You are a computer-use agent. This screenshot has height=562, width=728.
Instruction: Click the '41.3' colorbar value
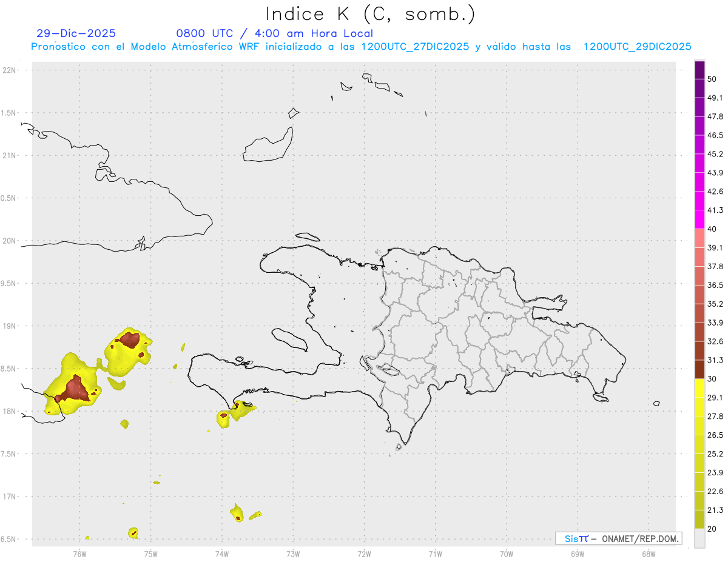click(x=716, y=210)
